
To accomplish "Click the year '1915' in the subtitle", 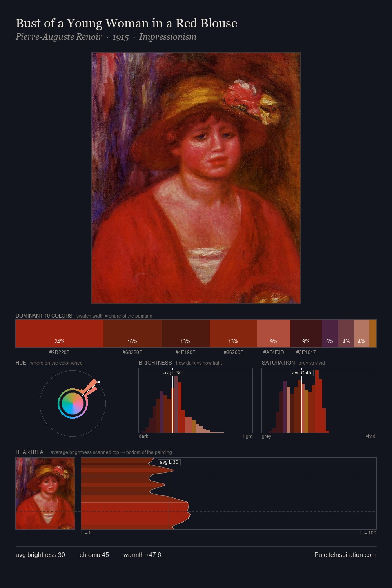I will tap(121, 37).
